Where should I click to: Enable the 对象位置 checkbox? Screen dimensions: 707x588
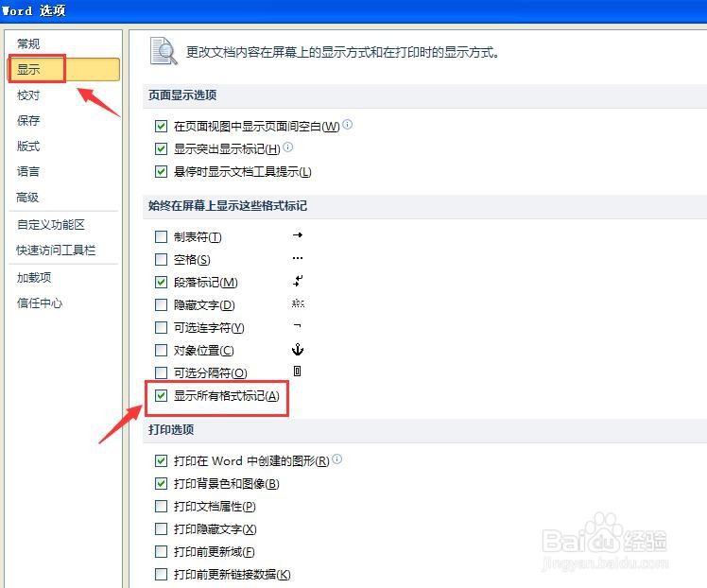[161, 350]
